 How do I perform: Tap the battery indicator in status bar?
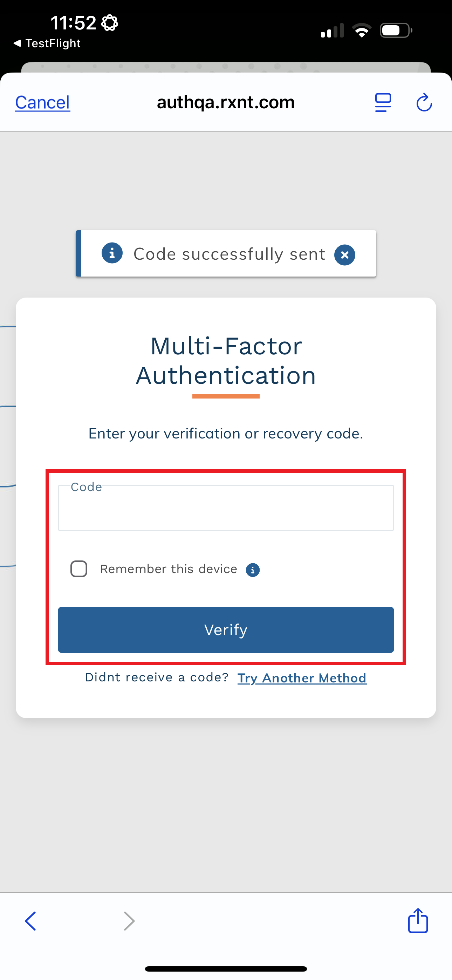396,30
